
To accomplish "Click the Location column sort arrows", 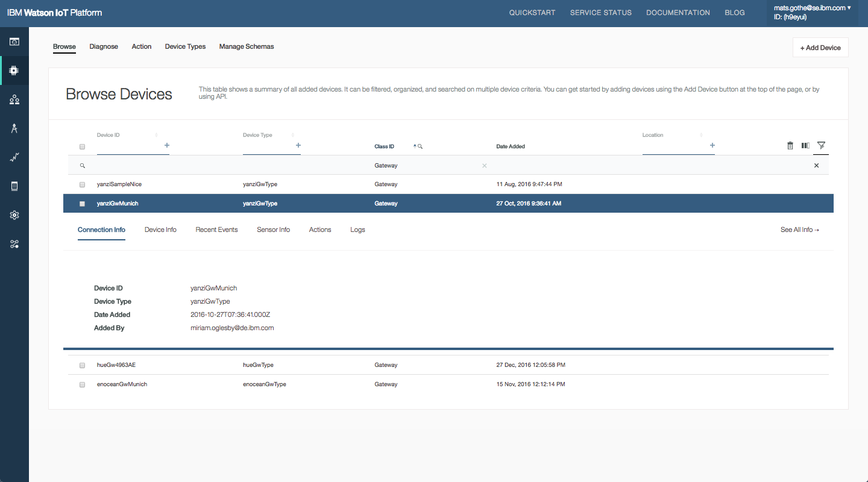I will coord(700,135).
